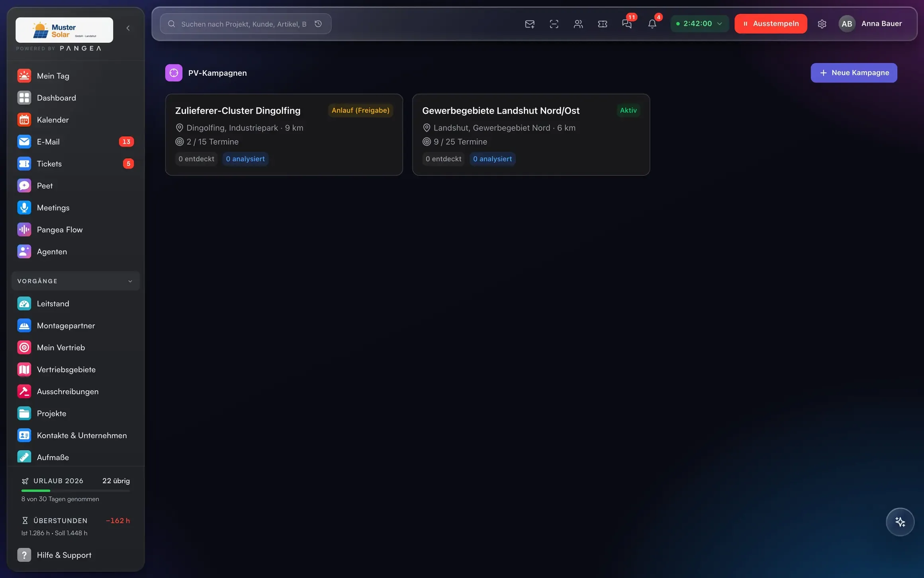Open notifications bell with 4 badge
Screen dimensions: 924x578
click(x=652, y=24)
